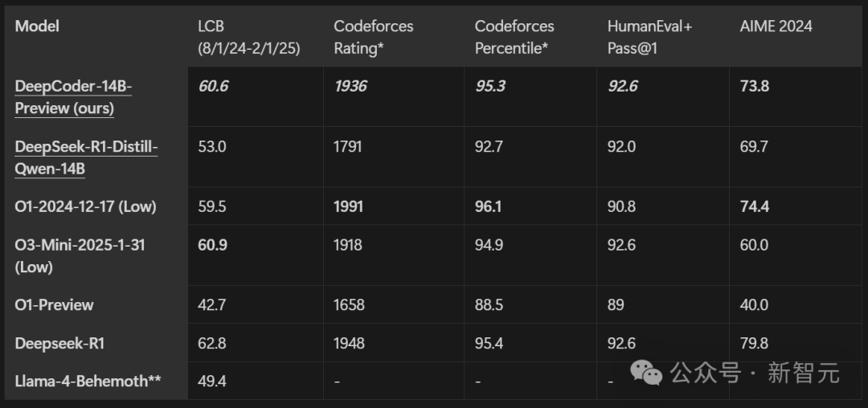The width and height of the screenshot is (868, 408).
Task: Click the 1936 Codeforces rating cell
Action: click(x=350, y=86)
